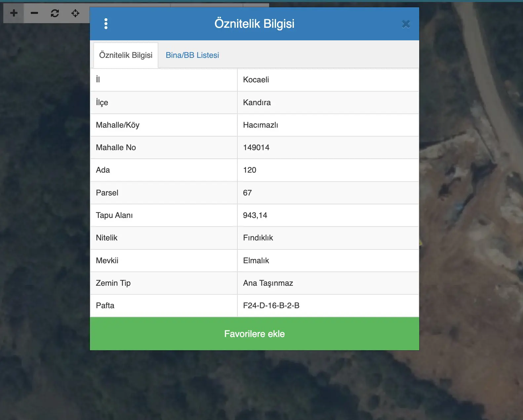Open the three-dot options menu

(x=106, y=24)
